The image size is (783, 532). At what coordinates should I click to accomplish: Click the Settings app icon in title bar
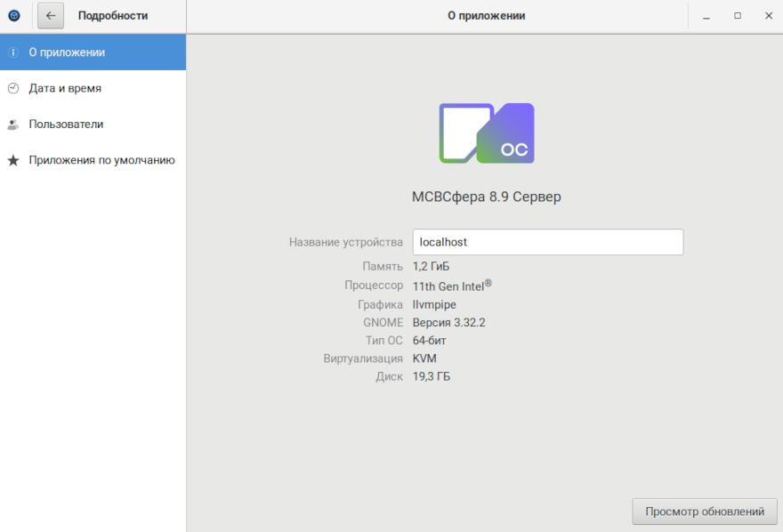click(14, 15)
